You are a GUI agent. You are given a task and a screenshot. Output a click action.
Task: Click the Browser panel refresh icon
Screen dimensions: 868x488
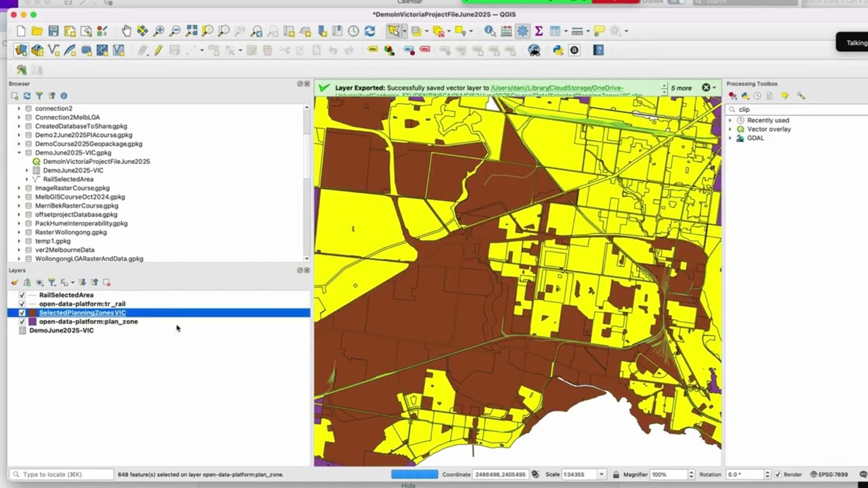pos(27,96)
